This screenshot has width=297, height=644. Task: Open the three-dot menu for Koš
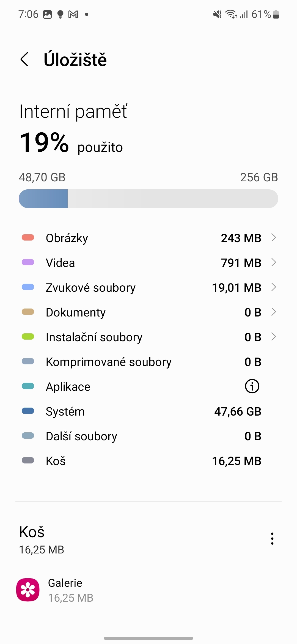[x=272, y=539]
